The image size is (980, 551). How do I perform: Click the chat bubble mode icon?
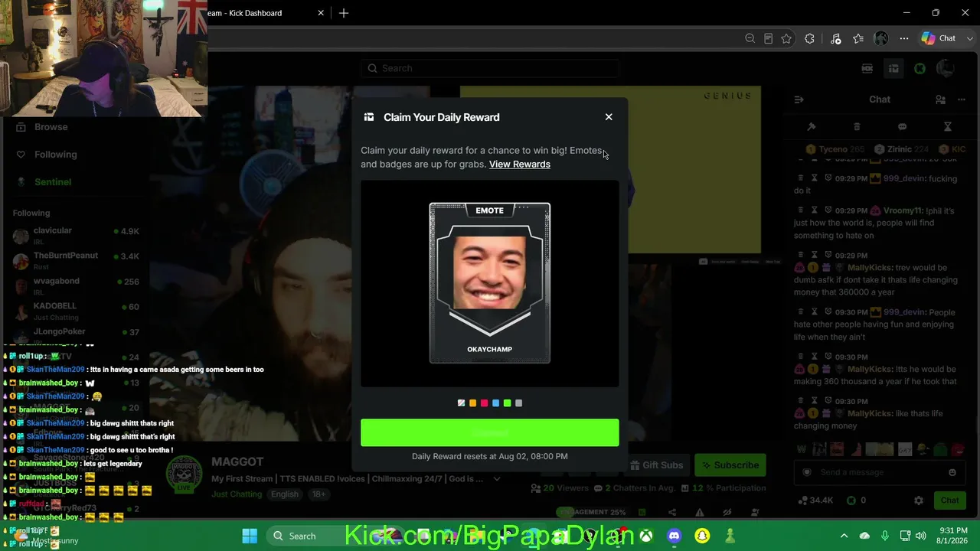(902, 127)
